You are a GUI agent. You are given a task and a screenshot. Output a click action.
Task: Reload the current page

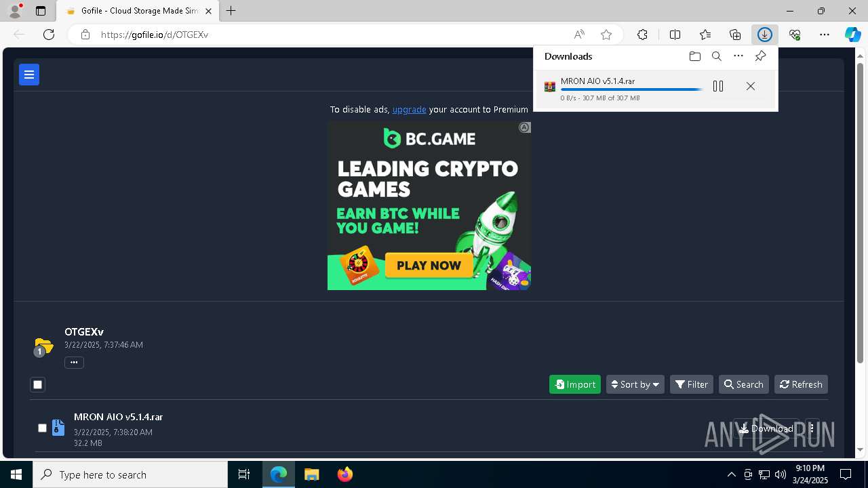coord(49,35)
